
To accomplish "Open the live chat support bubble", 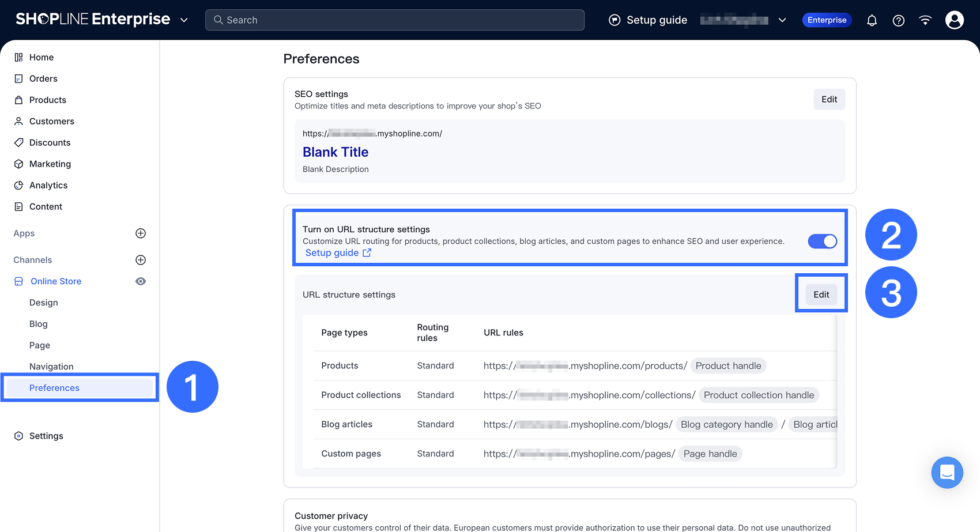I will 947,473.
